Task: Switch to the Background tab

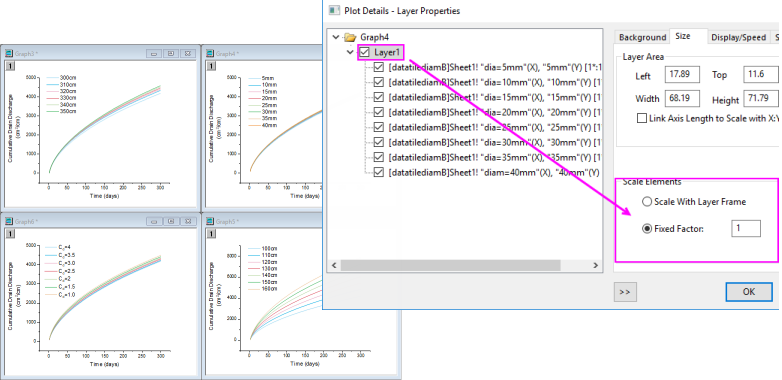Action: [x=642, y=37]
